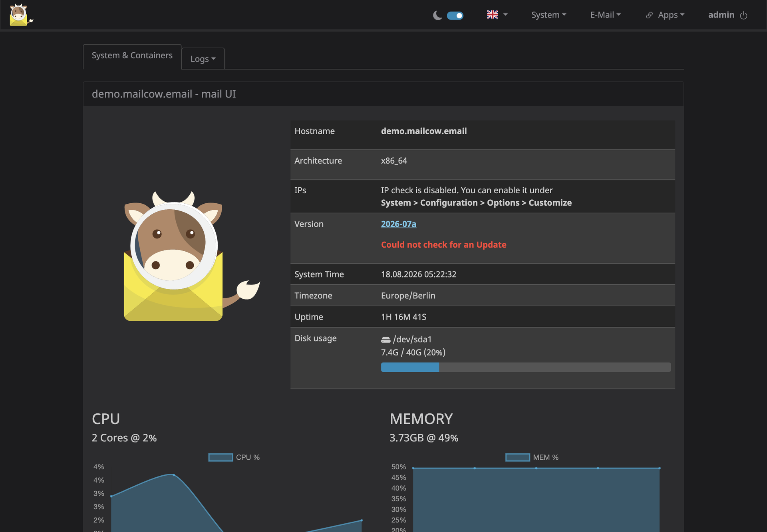Toggle the CPU % chart legend
Image resolution: width=767 pixels, height=532 pixels.
tap(234, 457)
